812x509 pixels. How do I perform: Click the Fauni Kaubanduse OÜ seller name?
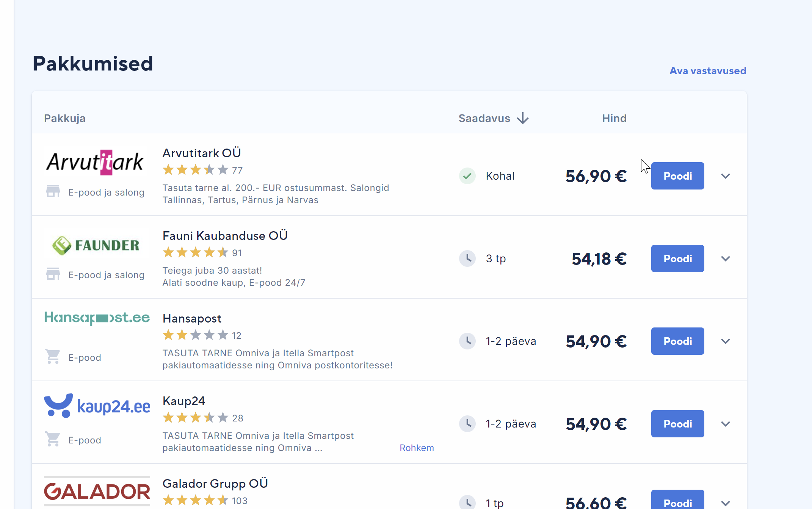(225, 235)
